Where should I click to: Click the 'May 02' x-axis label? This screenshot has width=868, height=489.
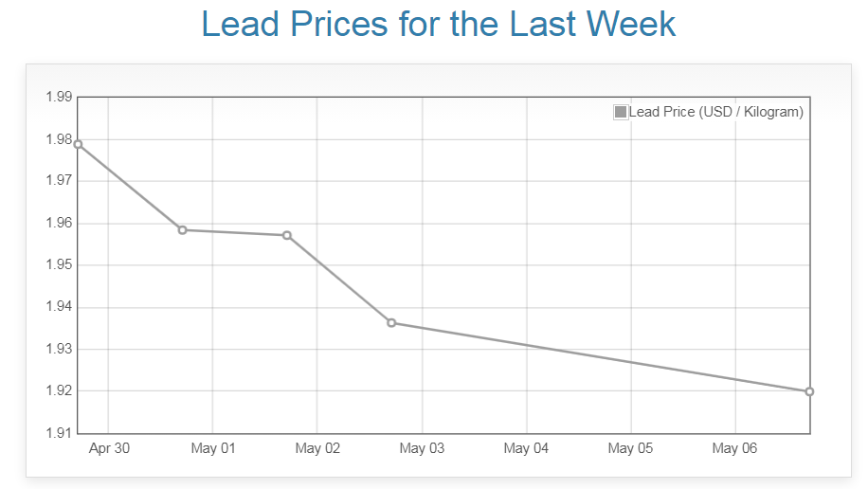[x=316, y=448]
